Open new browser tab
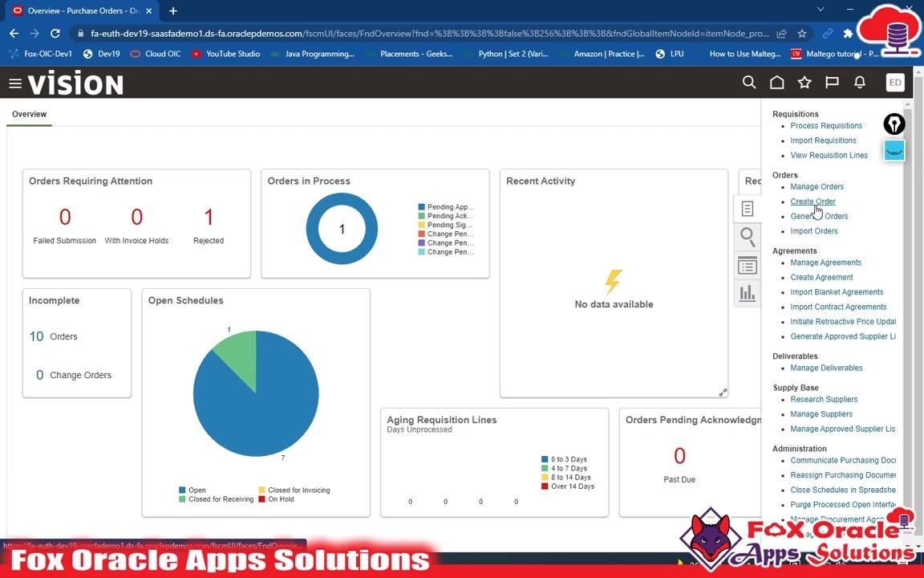 172,10
